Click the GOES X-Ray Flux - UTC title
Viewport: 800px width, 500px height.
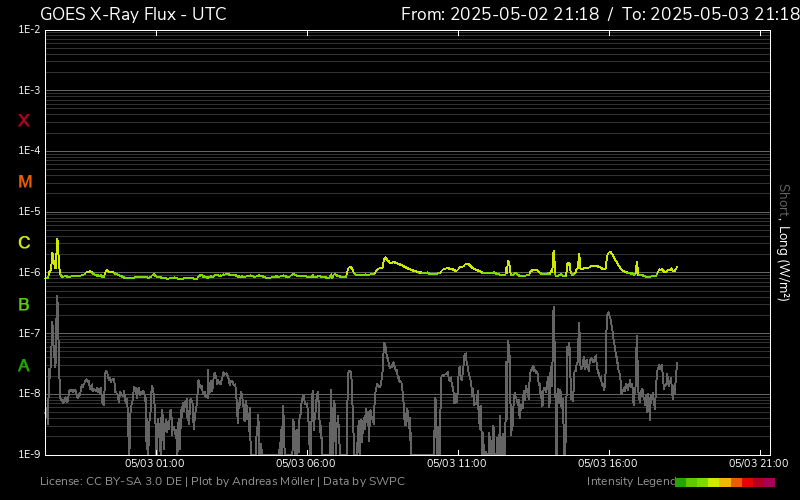coord(133,14)
